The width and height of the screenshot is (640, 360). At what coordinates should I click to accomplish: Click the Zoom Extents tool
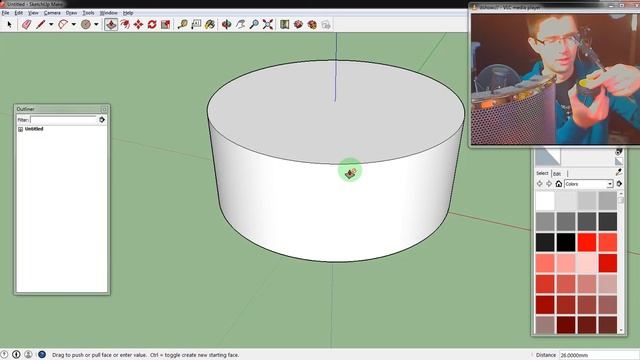pos(268,24)
